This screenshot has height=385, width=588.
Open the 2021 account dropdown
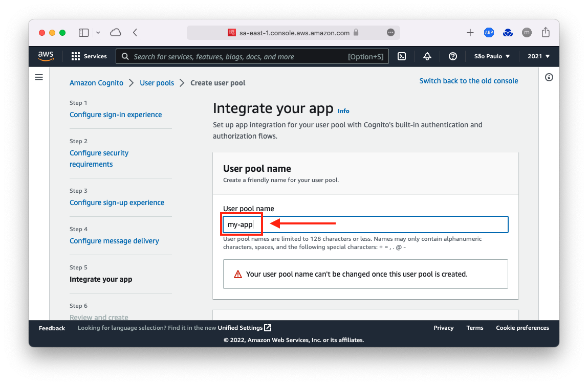538,56
